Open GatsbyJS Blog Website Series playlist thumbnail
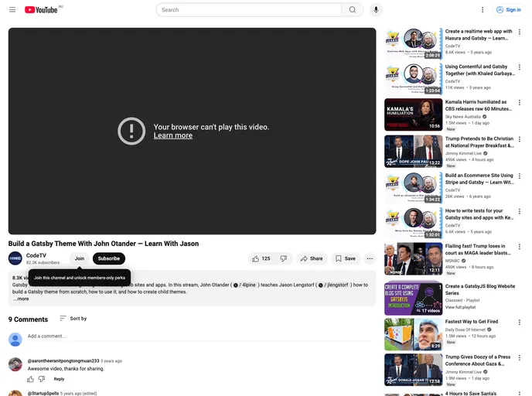 (x=413, y=299)
